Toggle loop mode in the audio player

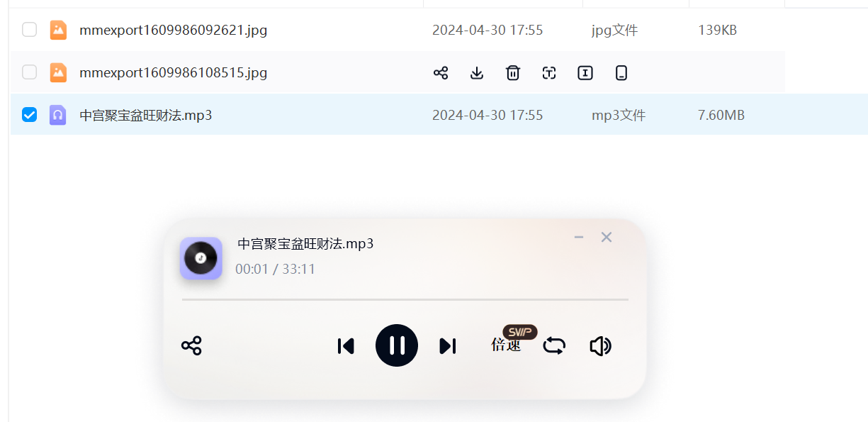[x=554, y=346]
